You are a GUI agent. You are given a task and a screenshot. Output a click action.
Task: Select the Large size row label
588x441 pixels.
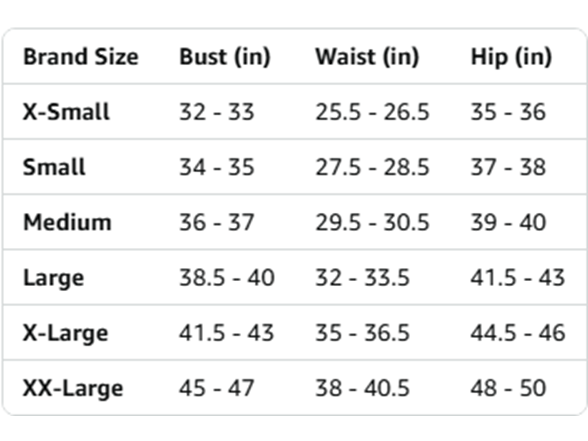[54, 278]
